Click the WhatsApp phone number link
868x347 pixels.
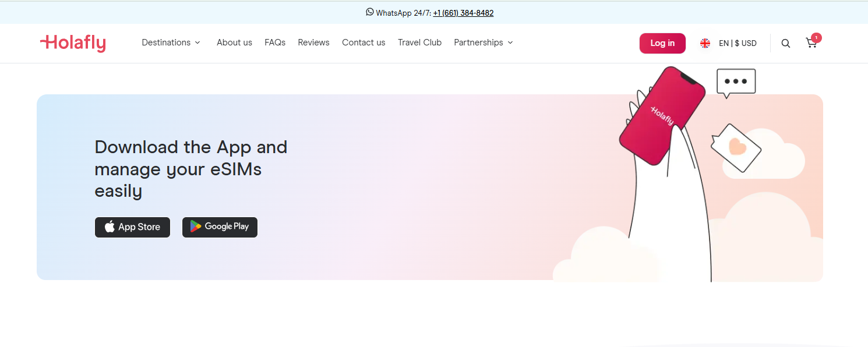tap(463, 13)
